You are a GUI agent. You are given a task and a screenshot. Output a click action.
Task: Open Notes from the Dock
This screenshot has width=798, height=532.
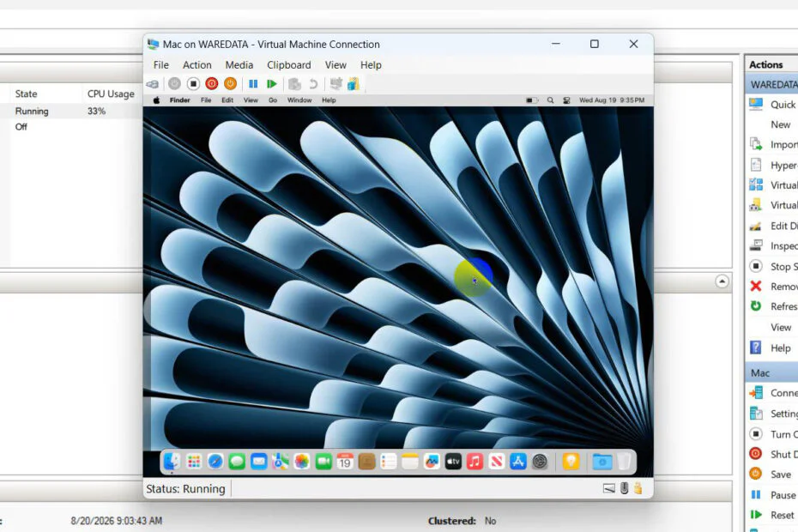click(409, 462)
